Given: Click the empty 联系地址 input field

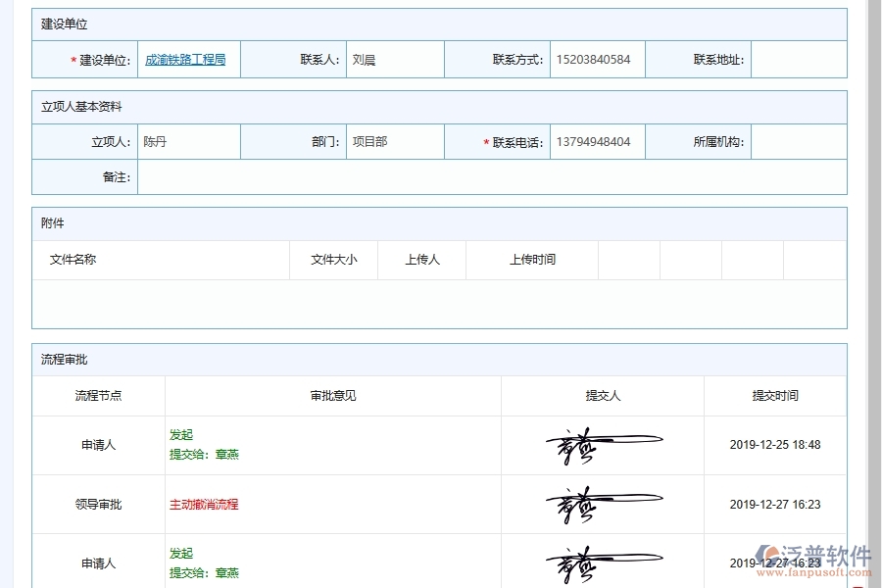Looking at the screenshot, I should pyautogui.click(x=798, y=60).
